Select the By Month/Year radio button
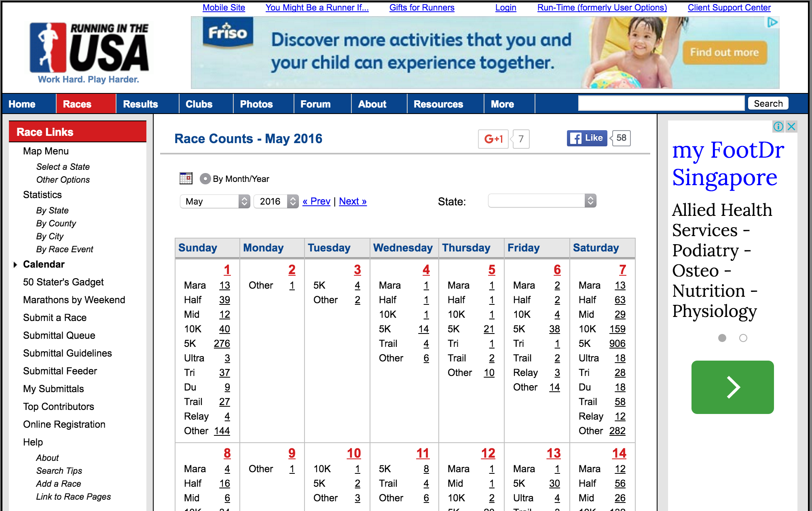 pos(205,179)
